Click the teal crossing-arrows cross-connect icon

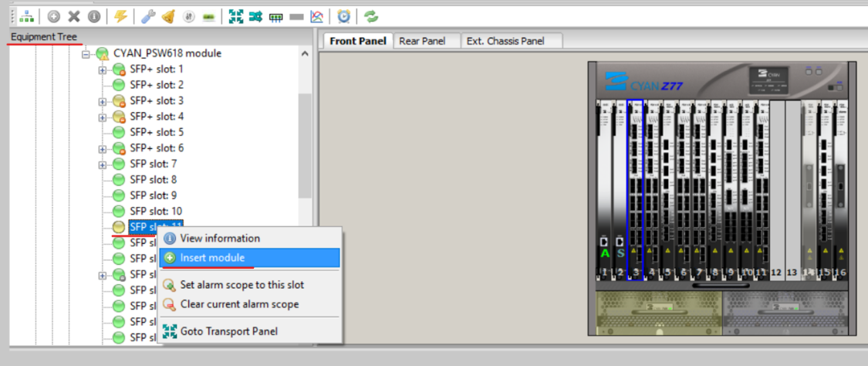point(255,17)
